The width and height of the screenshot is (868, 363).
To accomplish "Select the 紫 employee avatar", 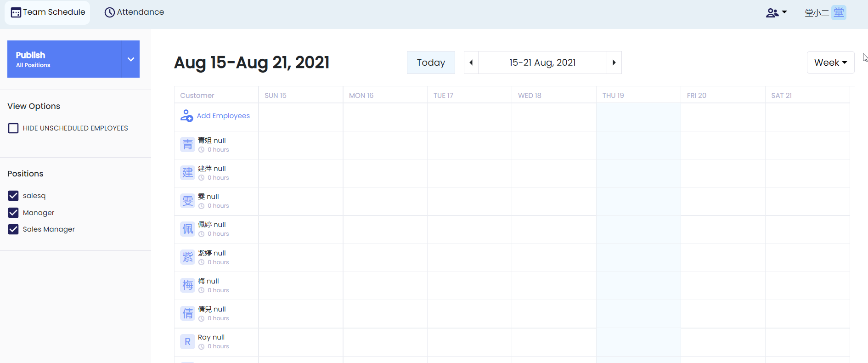I will point(187,257).
